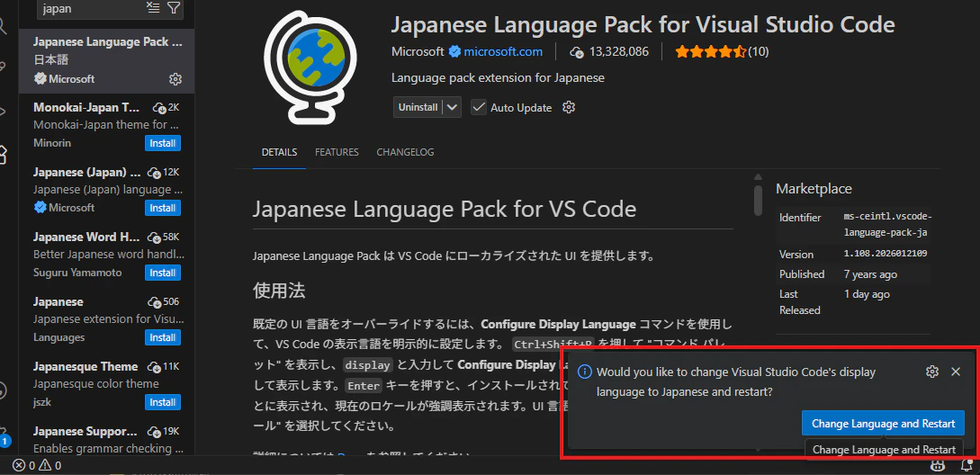Open the notifications bell in the status bar
The image size is (980, 475).
[x=967, y=465]
